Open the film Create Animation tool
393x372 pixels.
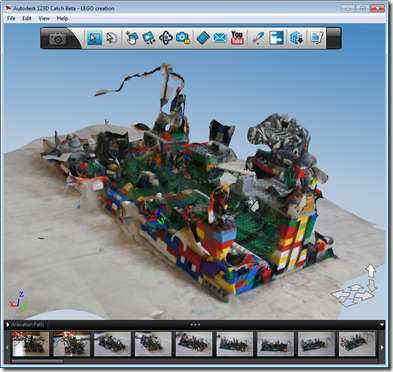[x=203, y=38]
